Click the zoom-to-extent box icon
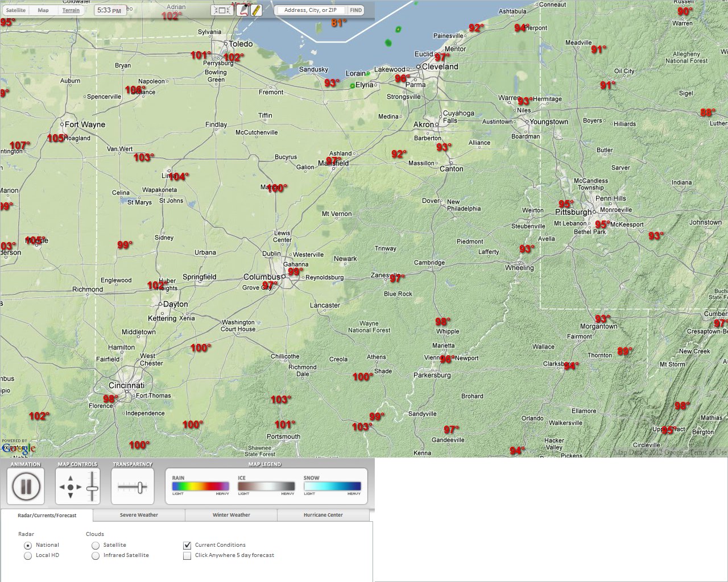 pyautogui.click(x=223, y=10)
